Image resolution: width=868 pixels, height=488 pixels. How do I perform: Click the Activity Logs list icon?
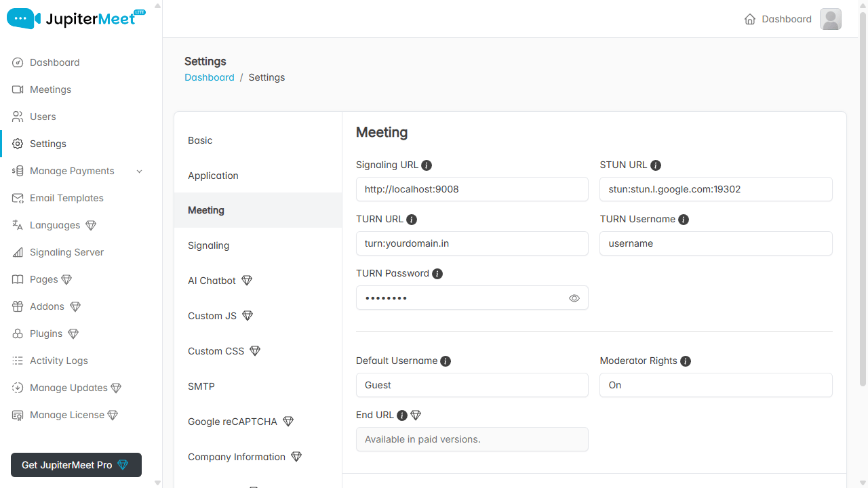pos(18,361)
